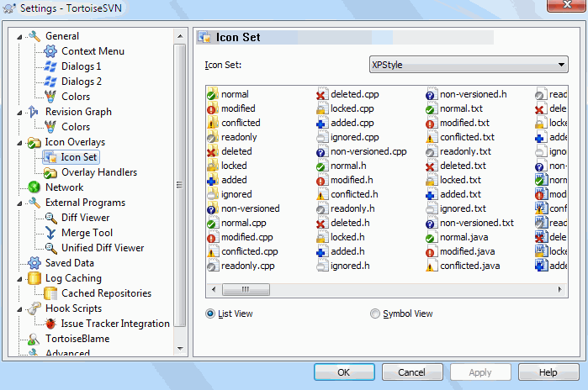Select the normal.java list entry
This screenshot has width=588, height=390.
tap(457, 238)
